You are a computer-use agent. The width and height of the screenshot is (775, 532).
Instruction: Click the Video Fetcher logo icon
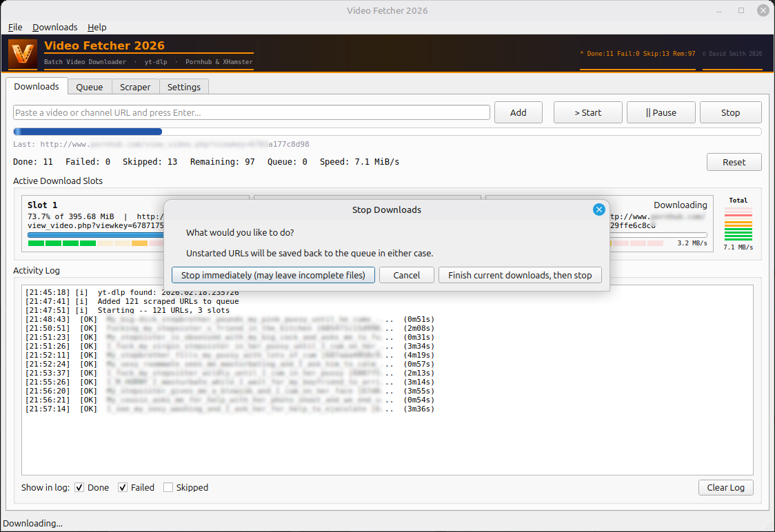23,53
